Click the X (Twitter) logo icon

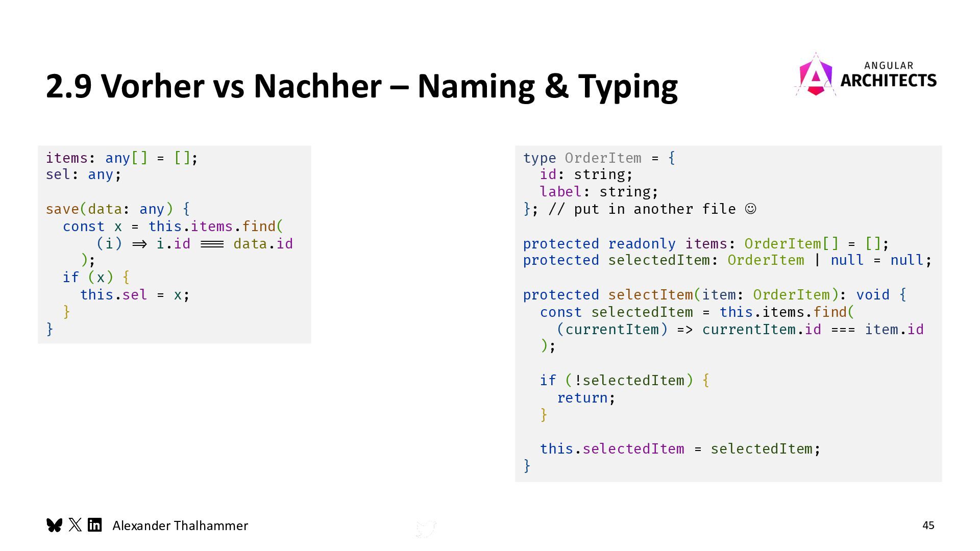point(75,525)
